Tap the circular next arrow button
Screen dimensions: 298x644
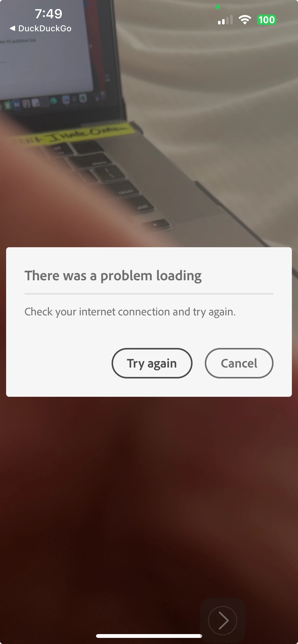coord(222,620)
